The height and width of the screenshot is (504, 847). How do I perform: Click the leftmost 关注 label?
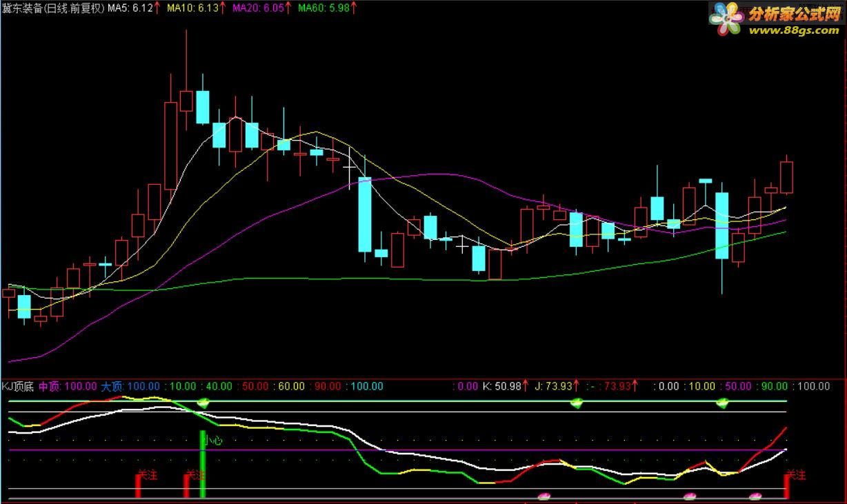coord(148,475)
